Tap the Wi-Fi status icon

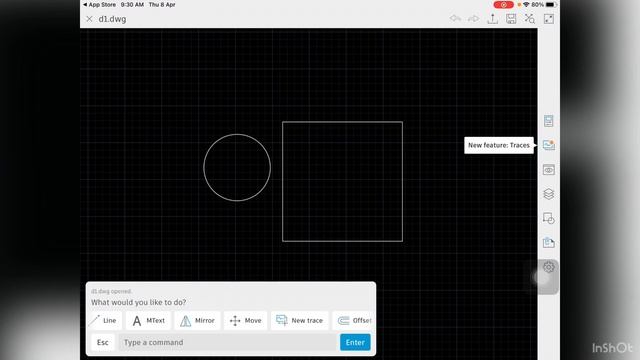(x=526, y=5)
